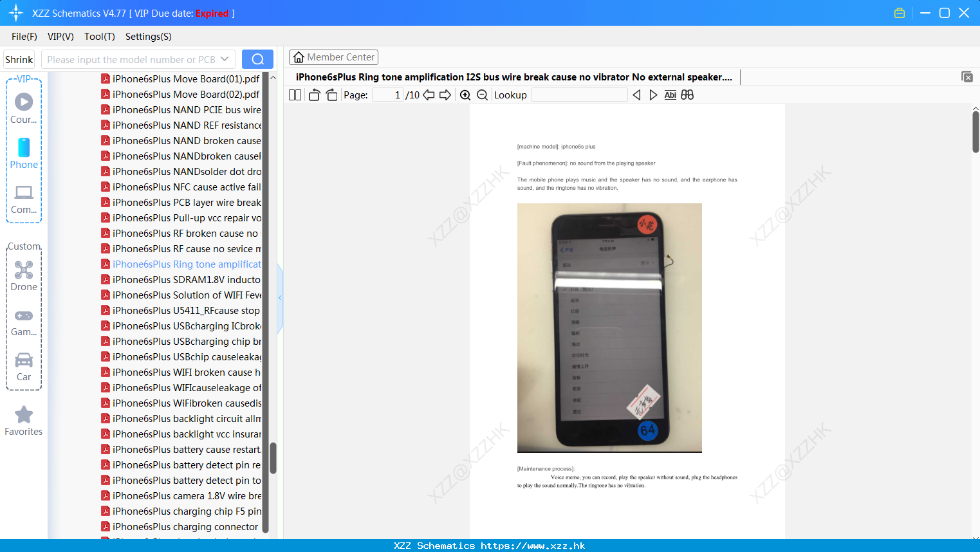Click file list scroll-up arrow
980x552 pixels.
pos(273,78)
